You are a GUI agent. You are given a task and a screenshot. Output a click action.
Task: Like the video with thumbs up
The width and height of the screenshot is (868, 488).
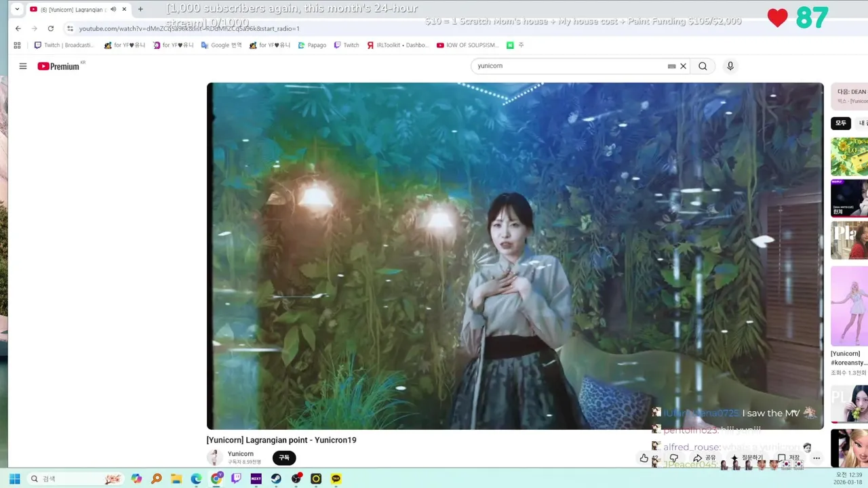point(644,458)
